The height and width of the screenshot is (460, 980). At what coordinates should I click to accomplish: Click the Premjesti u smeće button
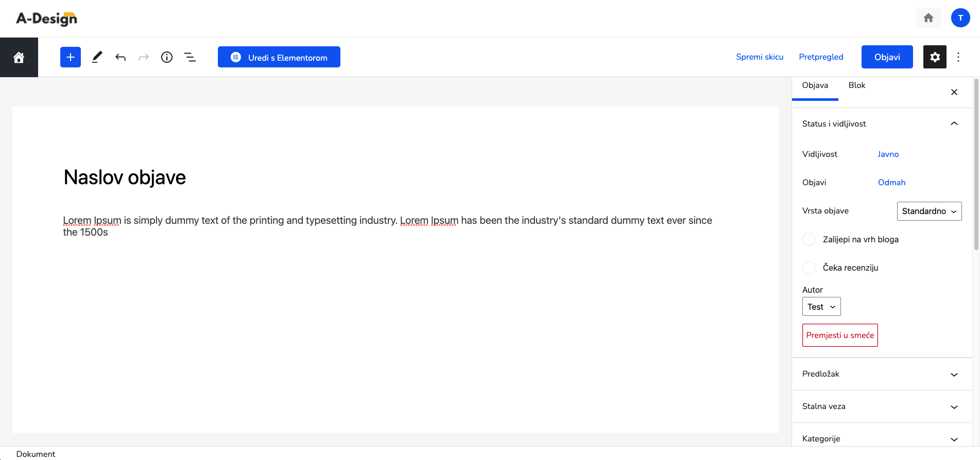click(840, 335)
